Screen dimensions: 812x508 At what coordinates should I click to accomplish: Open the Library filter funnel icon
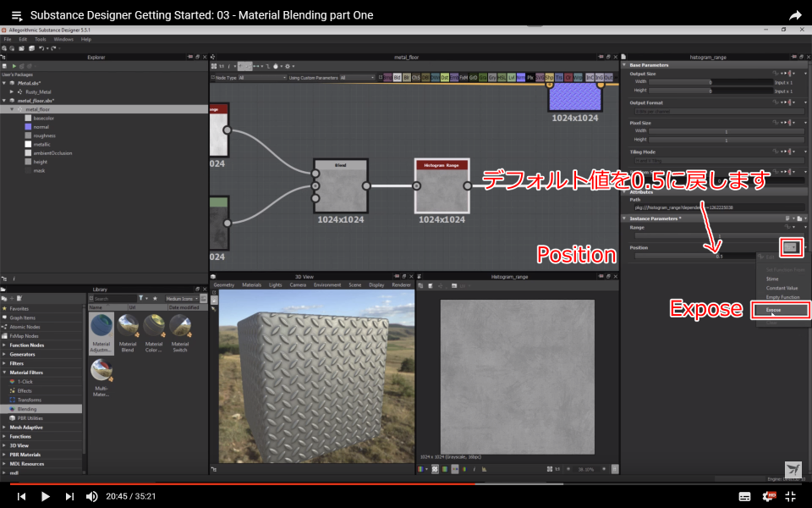tap(141, 299)
